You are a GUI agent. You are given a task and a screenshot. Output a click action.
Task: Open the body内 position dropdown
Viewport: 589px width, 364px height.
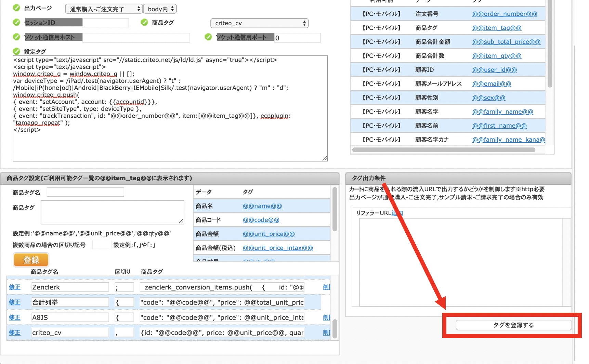pyautogui.click(x=160, y=9)
